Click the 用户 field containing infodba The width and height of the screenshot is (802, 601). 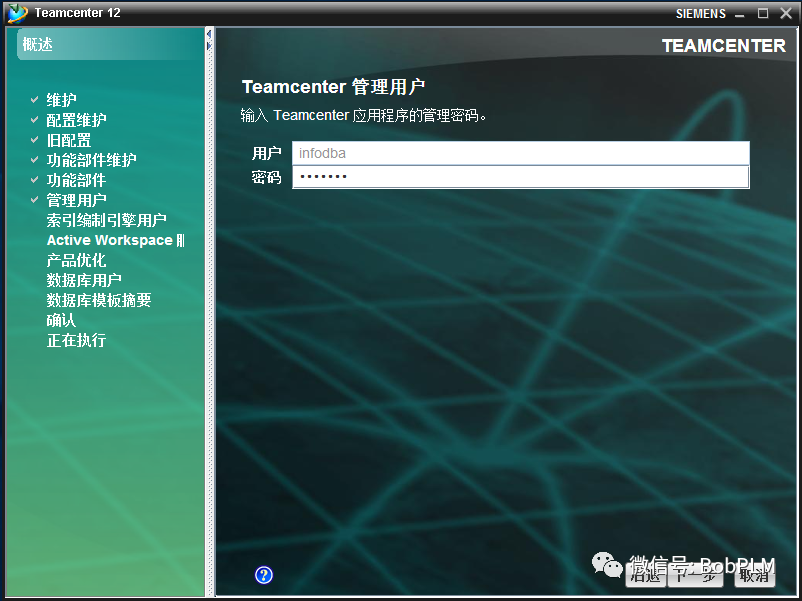point(521,153)
